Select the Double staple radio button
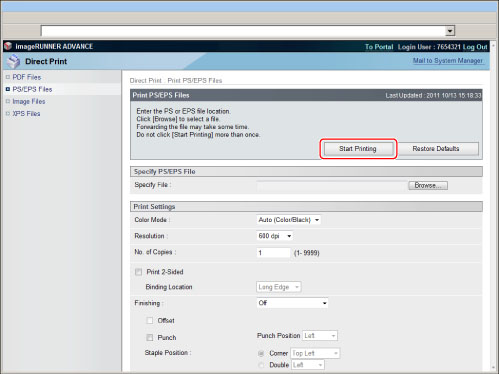 click(261, 365)
